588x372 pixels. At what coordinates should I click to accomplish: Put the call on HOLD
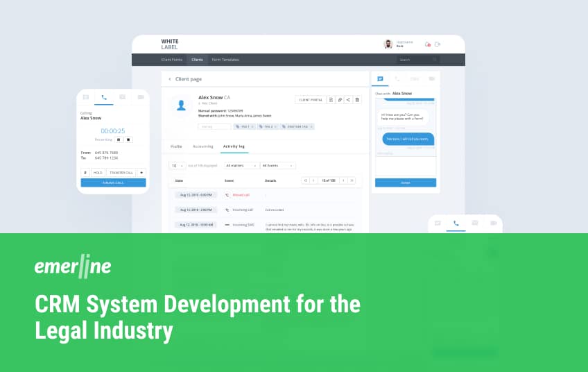tap(98, 172)
